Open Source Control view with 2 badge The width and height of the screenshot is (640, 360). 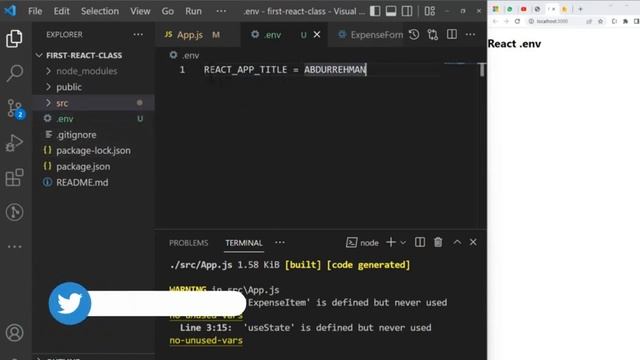pyautogui.click(x=15, y=109)
